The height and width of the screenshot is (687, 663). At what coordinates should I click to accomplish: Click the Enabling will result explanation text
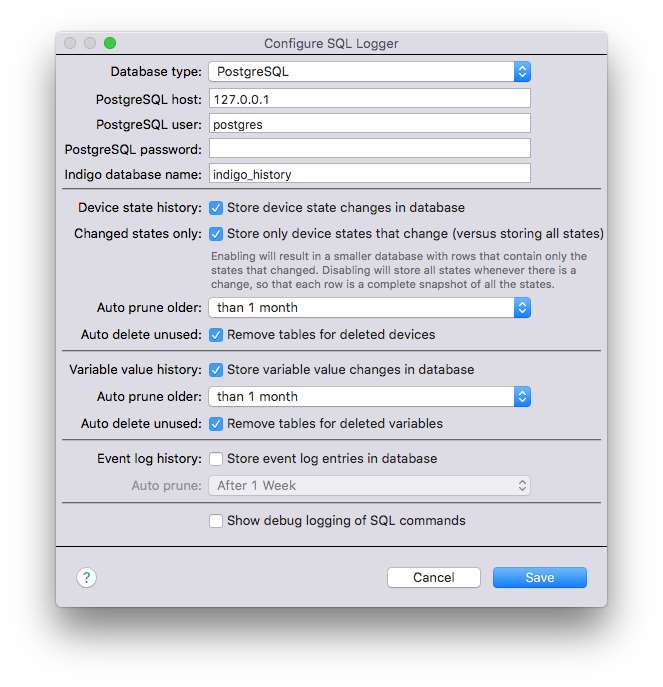pos(399,270)
